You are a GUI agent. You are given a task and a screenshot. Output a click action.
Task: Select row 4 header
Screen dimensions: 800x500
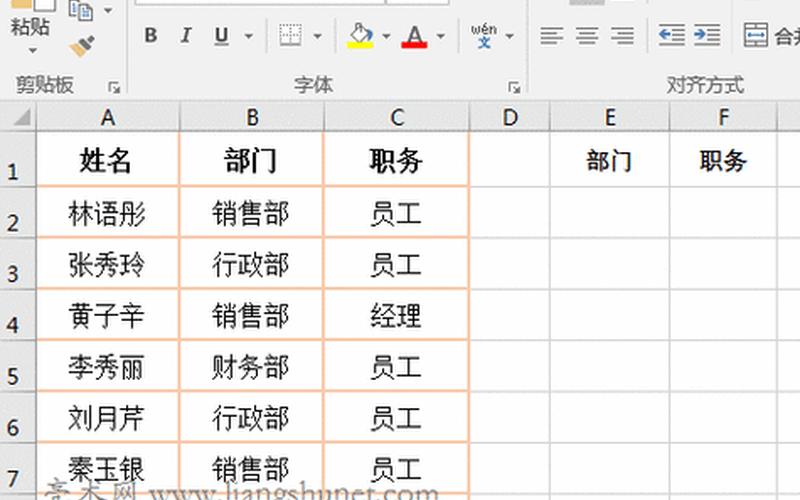[18, 315]
